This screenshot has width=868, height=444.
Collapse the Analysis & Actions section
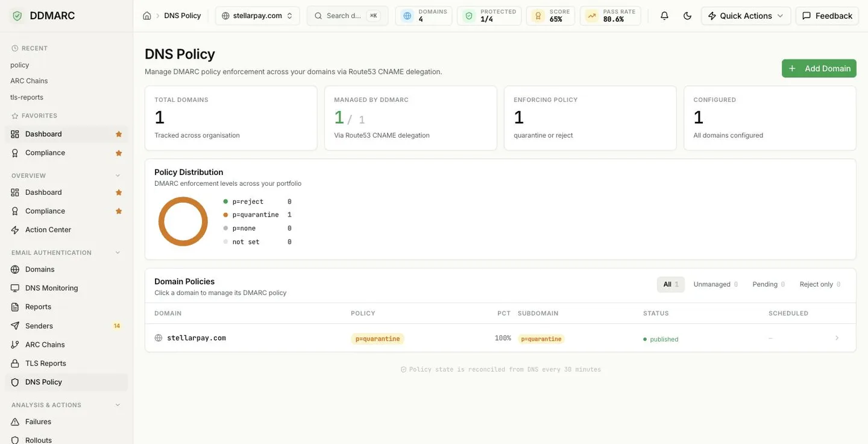[x=118, y=405]
